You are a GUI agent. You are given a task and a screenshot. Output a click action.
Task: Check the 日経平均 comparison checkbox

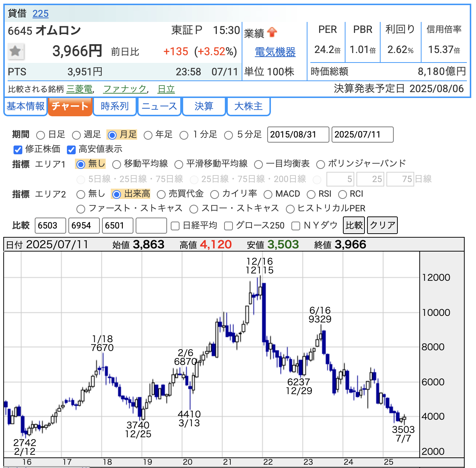click(x=175, y=226)
